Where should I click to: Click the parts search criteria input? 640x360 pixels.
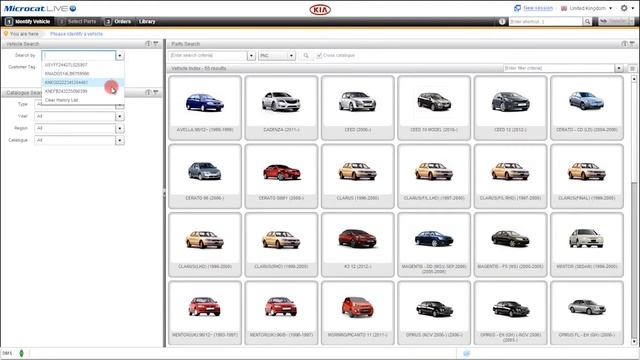click(207, 56)
